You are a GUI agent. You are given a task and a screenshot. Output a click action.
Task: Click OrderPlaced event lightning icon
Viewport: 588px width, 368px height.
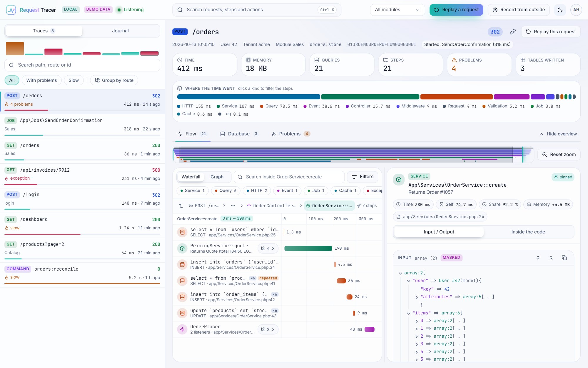(182, 329)
